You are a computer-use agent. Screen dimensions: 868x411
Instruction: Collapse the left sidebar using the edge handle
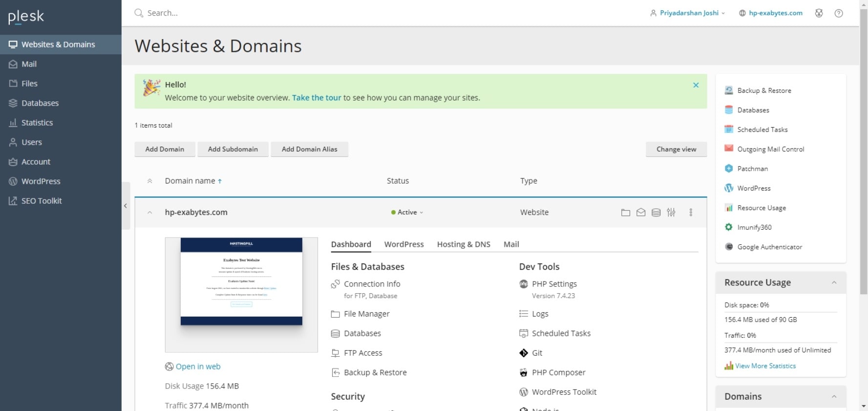point(126,206)
